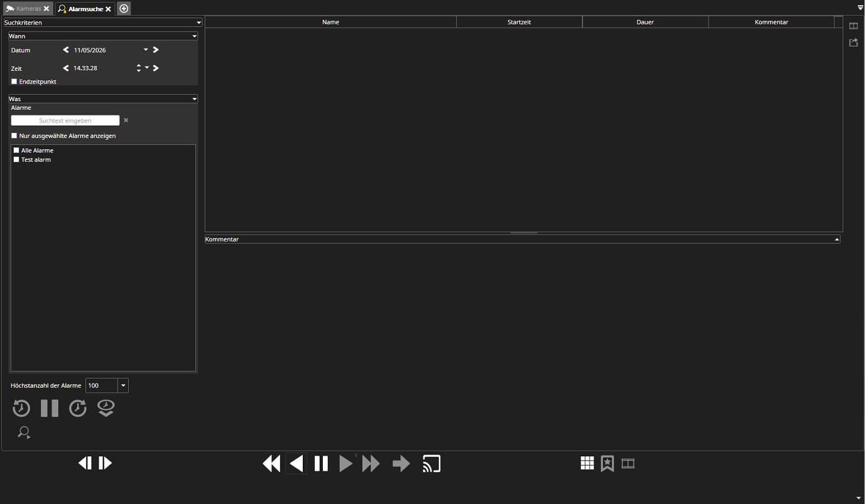Viewport: 865px width, 504px height.
Task: Open the grid layout icon
Action: (587, 463)
